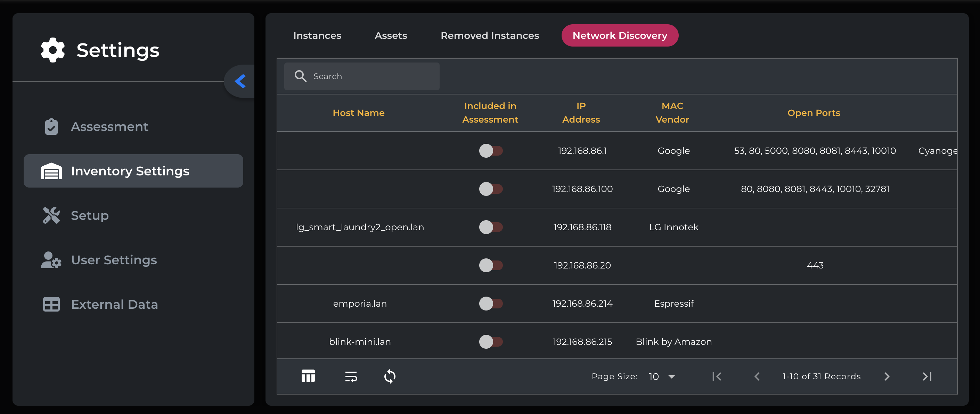980x414 pixels.
Task: Jump to last page of records
Action: point(927,376)
